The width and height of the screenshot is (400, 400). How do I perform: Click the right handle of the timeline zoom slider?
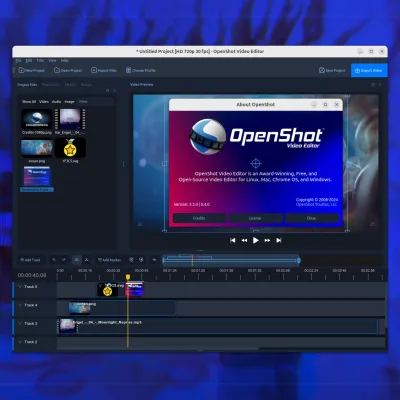(299, 260)
